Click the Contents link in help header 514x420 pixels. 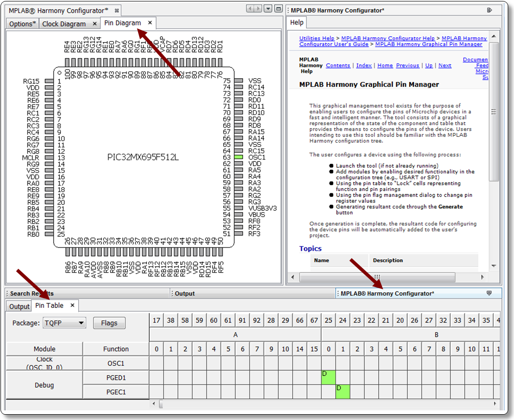(338, 66)
